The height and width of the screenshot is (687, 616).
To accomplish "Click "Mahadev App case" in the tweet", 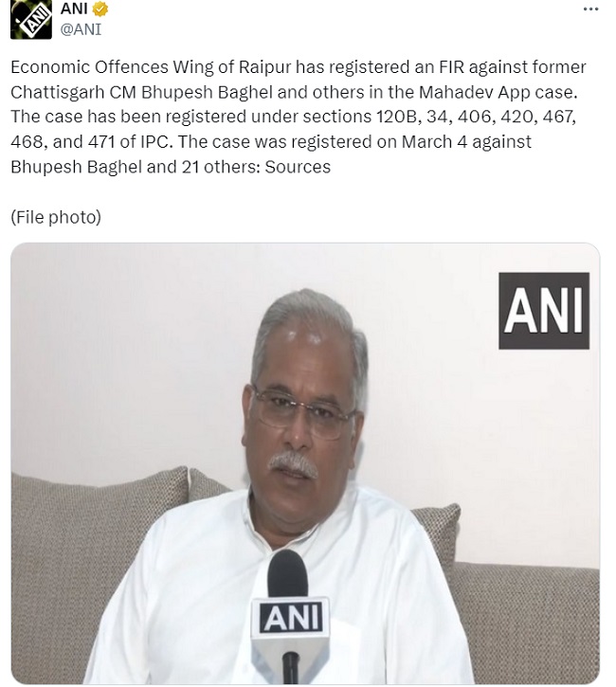I will [498, 92].
